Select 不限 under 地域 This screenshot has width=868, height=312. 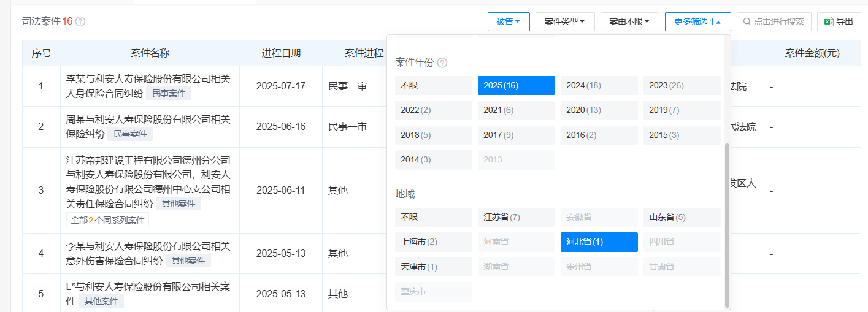434,217
